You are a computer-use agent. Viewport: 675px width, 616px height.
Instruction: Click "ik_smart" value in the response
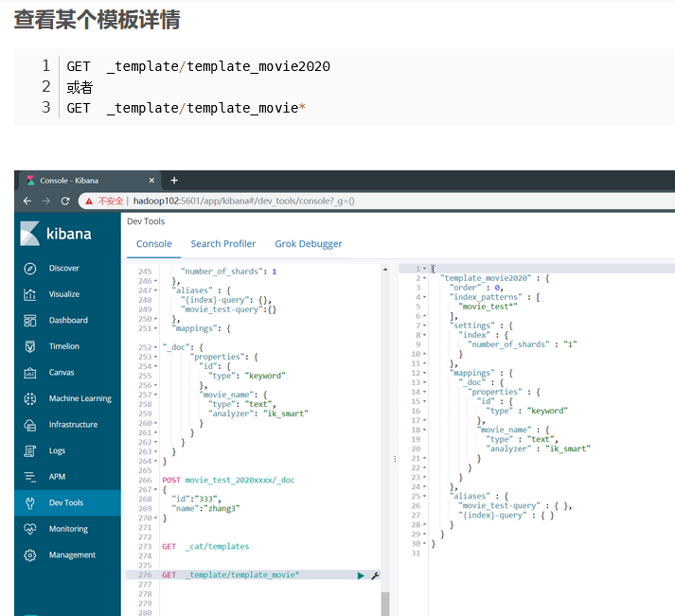pyautogui.click(x=568, y=449)
